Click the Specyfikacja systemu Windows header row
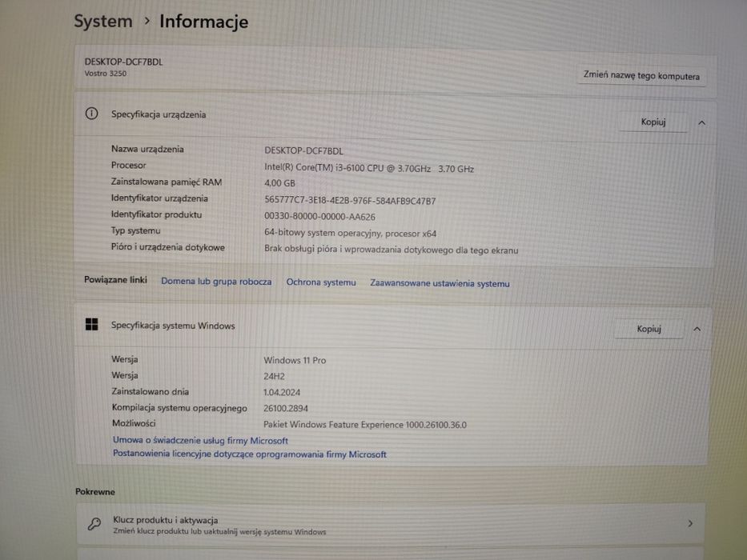Viewport: 747px width, 560px height. point(393,327)
